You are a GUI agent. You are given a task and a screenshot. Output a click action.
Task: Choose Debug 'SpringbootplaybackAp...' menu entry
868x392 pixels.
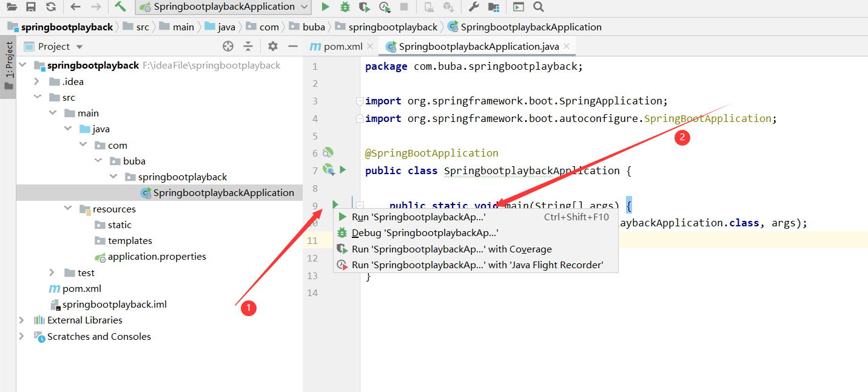476,232
